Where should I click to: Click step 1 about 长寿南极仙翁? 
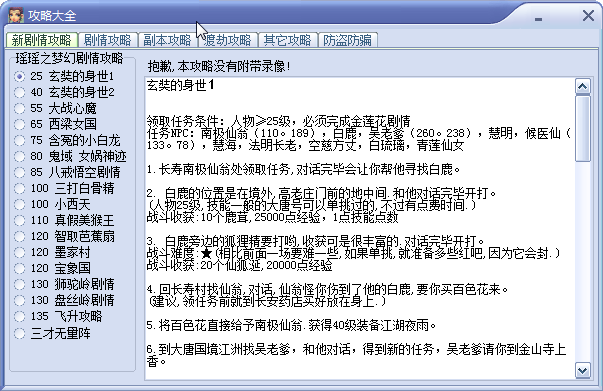coord(303,169)
